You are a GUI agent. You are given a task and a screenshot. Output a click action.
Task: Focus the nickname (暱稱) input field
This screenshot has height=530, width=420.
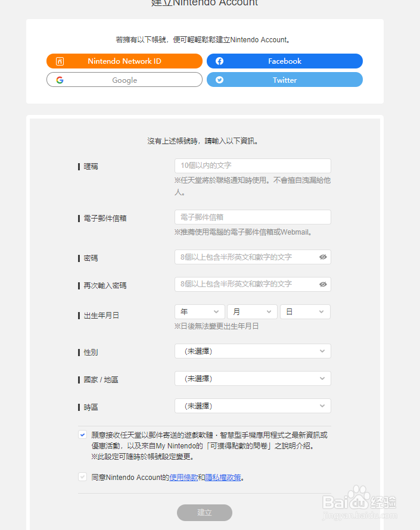(x=253, y=166)
